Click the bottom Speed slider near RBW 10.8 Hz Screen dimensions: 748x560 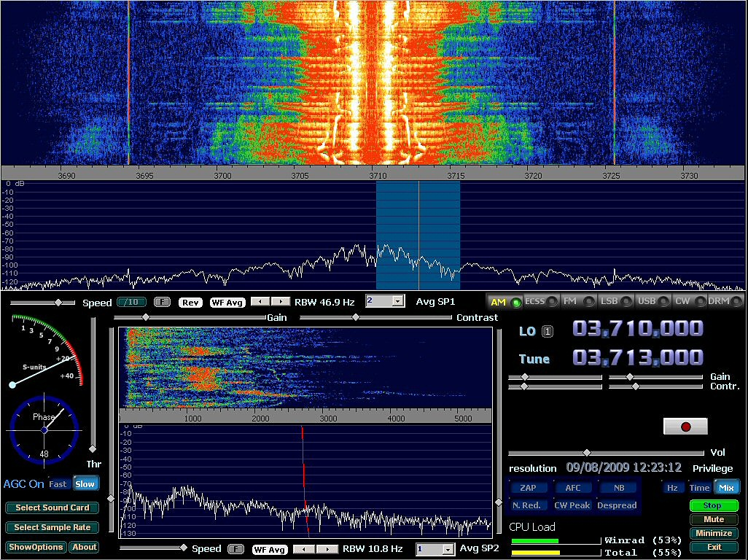pos(153,548)
